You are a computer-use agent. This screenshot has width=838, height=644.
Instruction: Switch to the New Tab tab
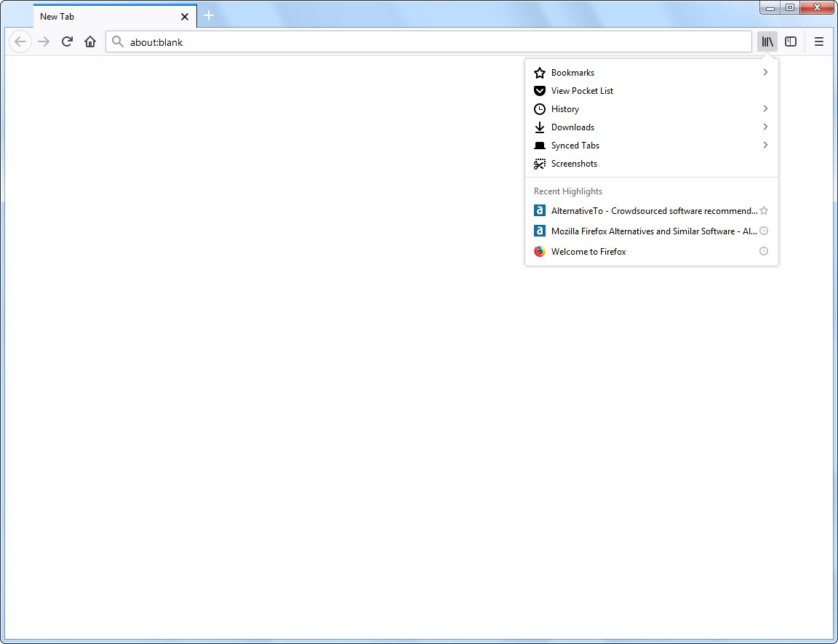[115, 17]
